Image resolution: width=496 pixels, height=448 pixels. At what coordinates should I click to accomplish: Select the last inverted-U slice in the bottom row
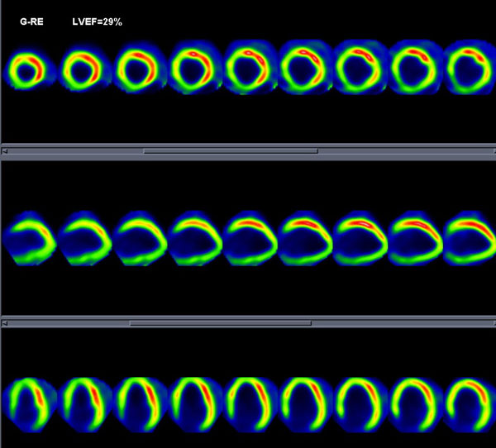470,405
